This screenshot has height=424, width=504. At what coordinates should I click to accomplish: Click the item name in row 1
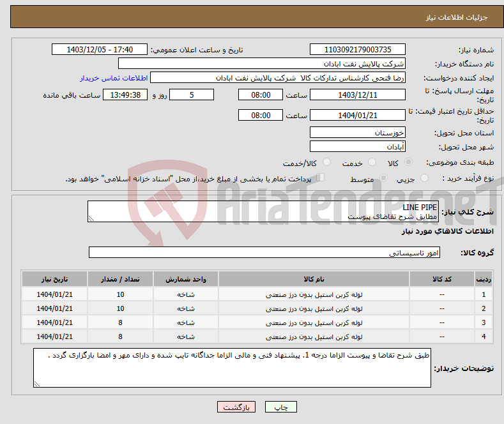coord(314,294)
